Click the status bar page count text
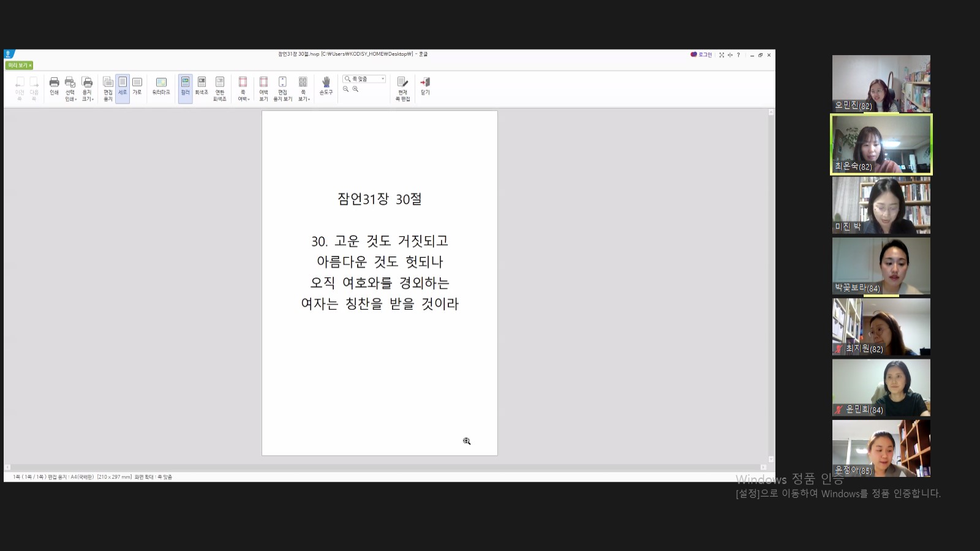The image size is (980, 551). pyautogui.click(x=29, y=477)
